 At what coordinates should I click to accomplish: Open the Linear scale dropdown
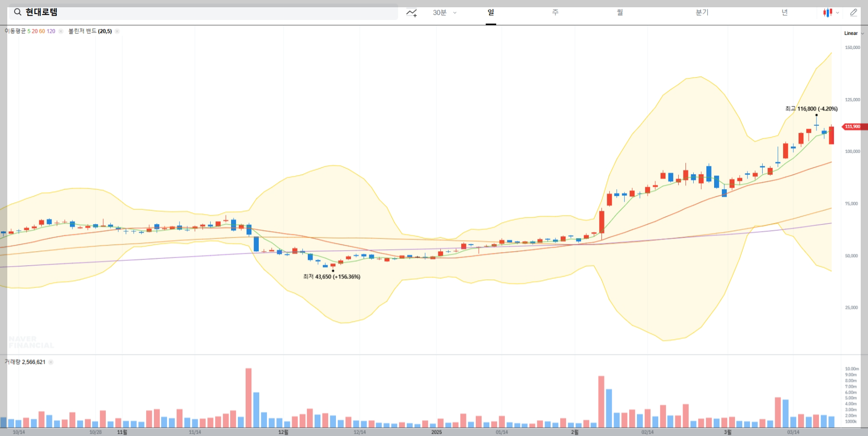(x=854, y=33)
